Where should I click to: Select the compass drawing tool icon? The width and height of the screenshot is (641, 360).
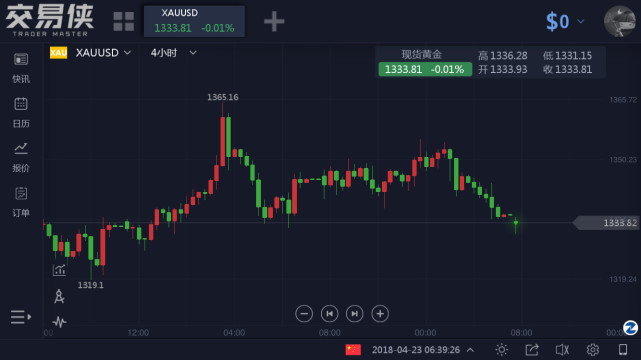59,296
